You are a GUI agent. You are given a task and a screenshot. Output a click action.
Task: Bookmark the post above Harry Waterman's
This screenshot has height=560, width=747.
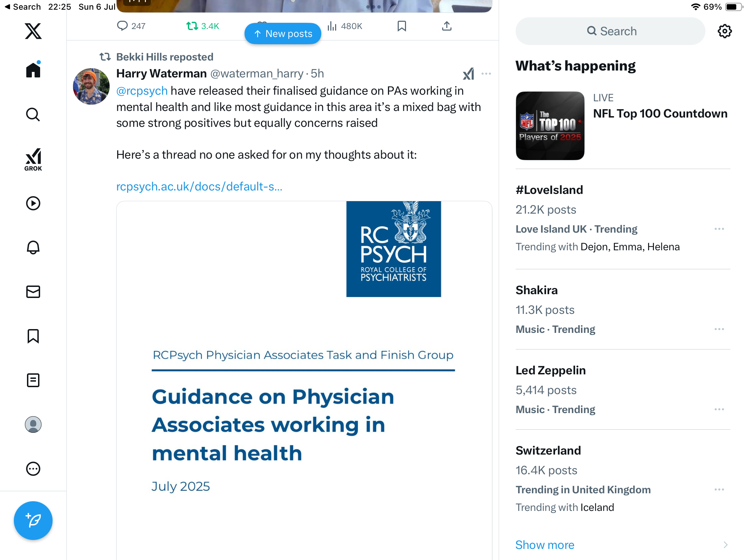(x=402, y=26)
